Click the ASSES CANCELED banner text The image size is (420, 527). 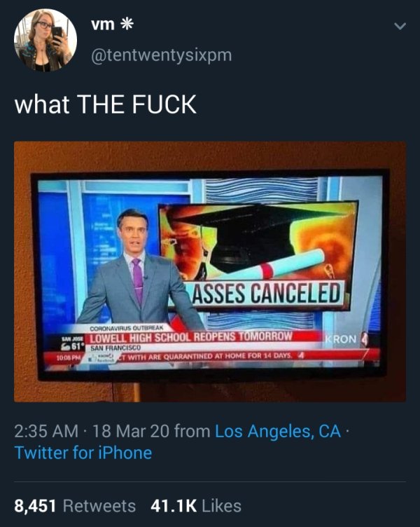pos(267,293)
